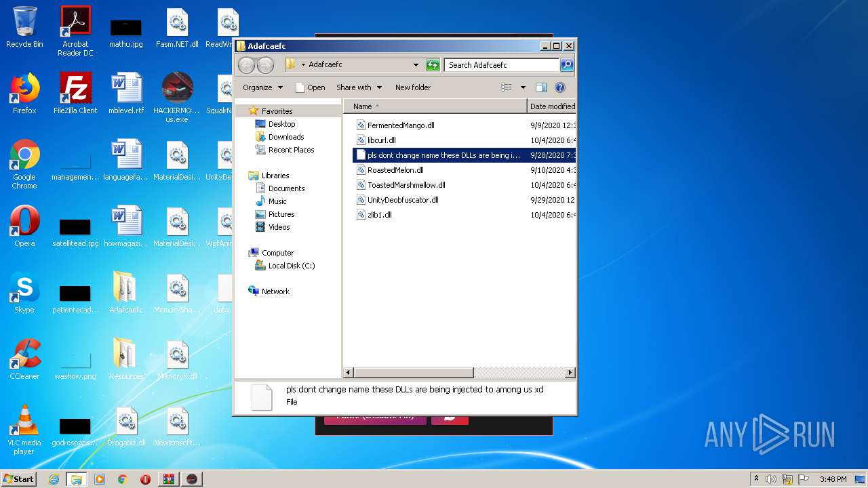868x488 pixels.
Task: Show the preview pane button
Action: 540,87
